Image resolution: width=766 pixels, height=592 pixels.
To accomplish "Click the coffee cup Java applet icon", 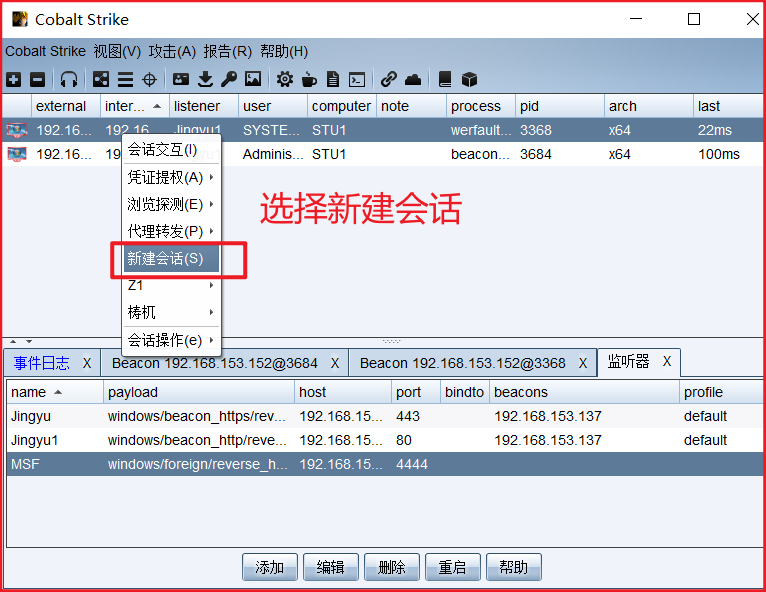I will 309,79.
